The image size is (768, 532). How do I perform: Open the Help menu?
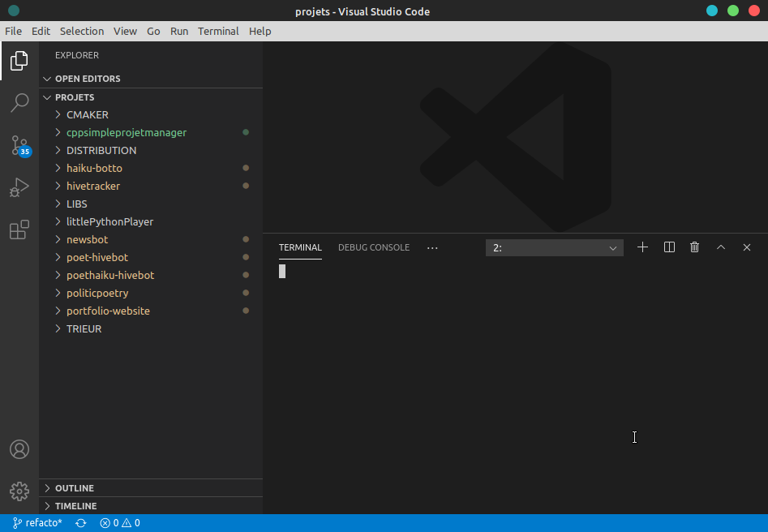coord(260,32)
